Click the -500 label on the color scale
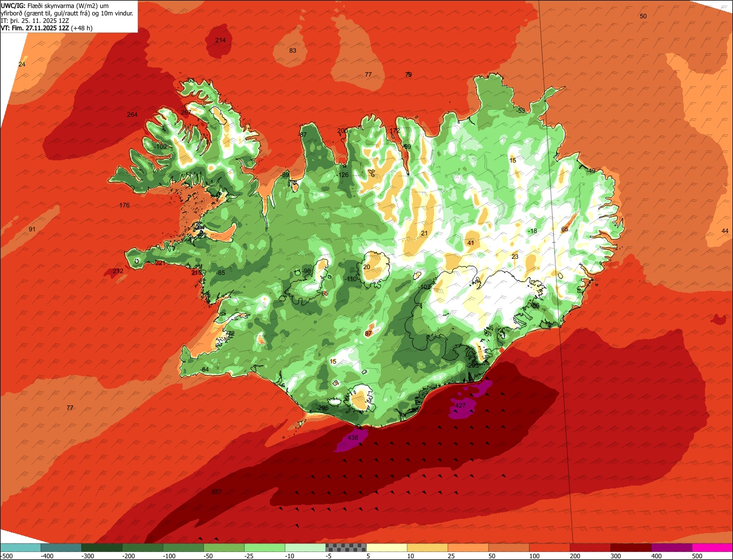This screenshot has height=560, width=733. 7,555
